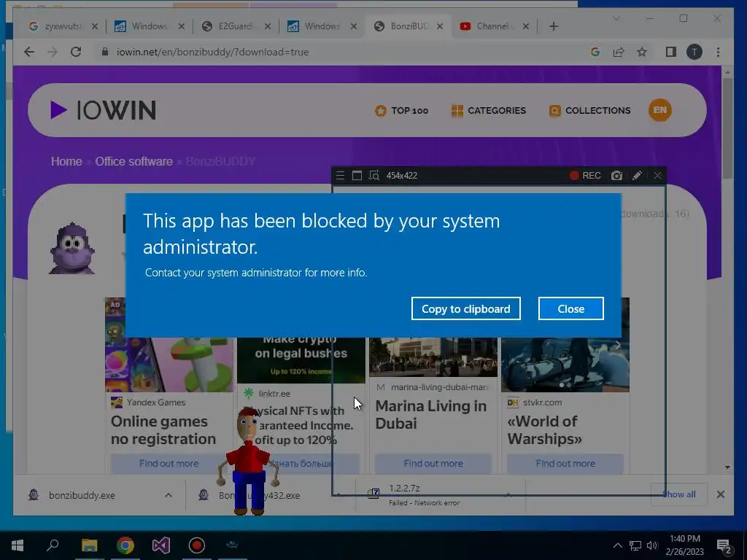
Task: Click page vertical scrollbar
Action: tap(727, 128)
